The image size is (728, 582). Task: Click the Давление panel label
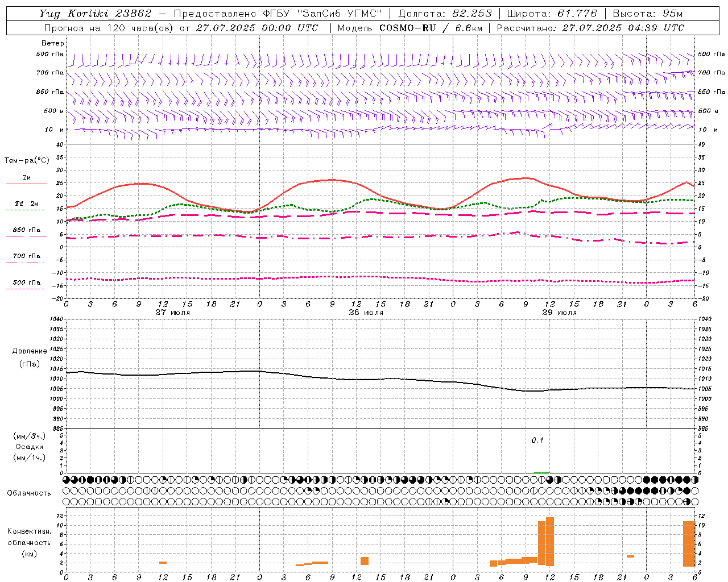coord(30,351)
